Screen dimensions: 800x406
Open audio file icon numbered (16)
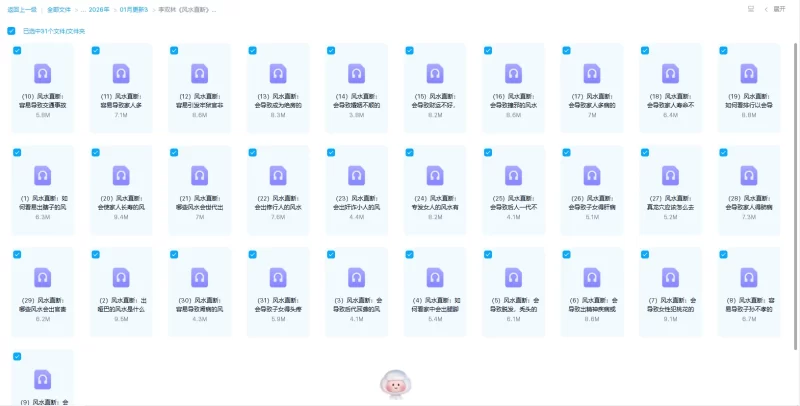(513, 73)
